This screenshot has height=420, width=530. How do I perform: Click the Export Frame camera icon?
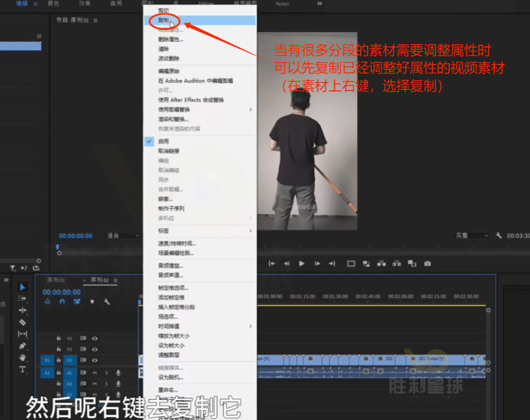(428, 263)
